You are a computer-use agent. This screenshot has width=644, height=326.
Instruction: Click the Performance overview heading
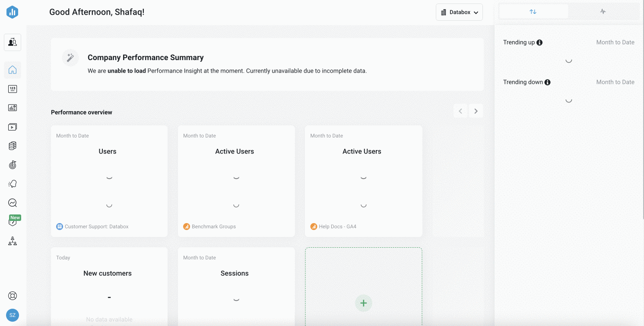(82, 112)
